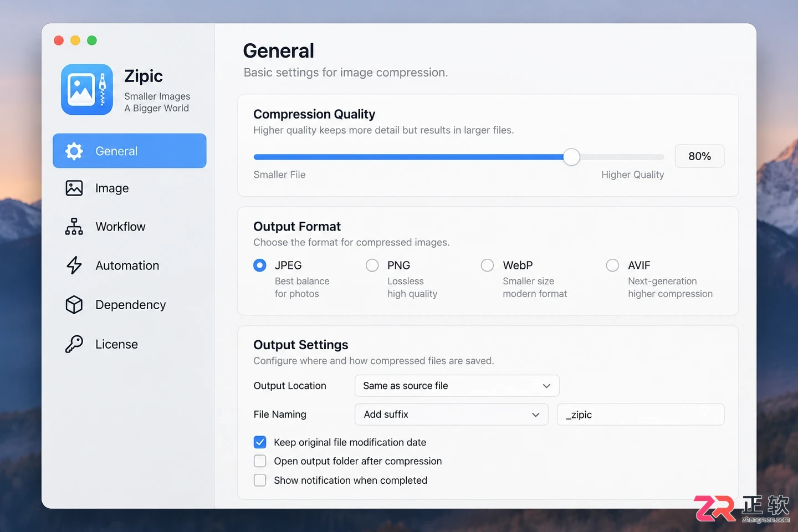Go to the Workflow section

coord(130,227)
